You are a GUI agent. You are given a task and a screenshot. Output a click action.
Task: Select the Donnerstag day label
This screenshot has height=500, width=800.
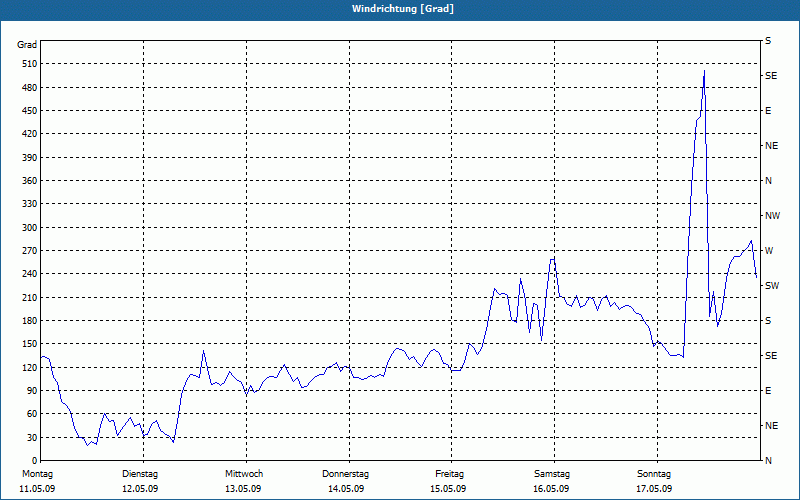[x=345, y=474]
